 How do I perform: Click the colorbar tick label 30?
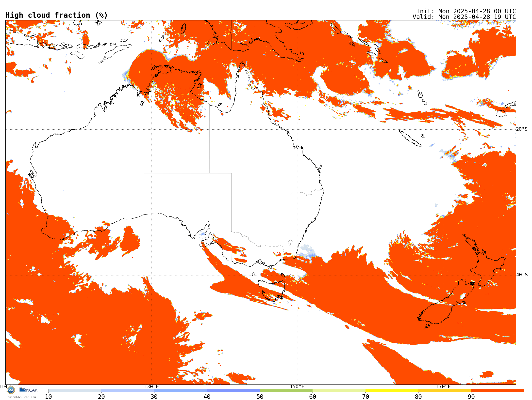(154, 397)
